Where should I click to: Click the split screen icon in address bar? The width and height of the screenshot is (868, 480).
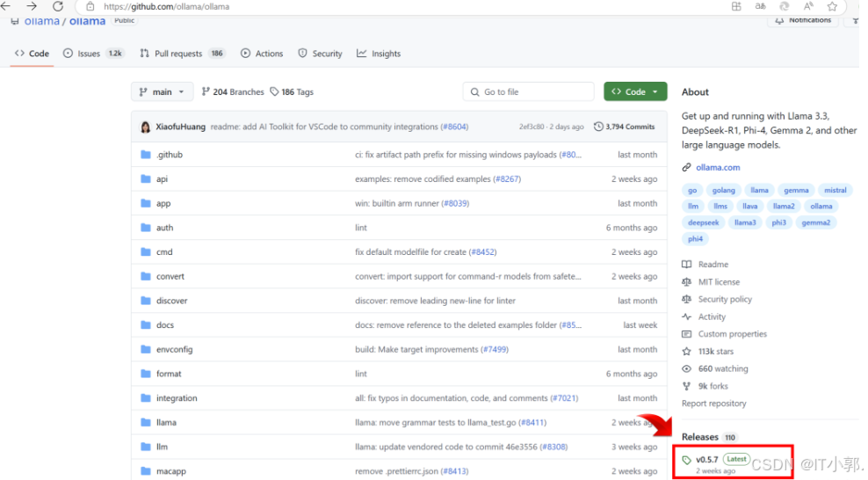pyautogui.click(x=736, y=7)
